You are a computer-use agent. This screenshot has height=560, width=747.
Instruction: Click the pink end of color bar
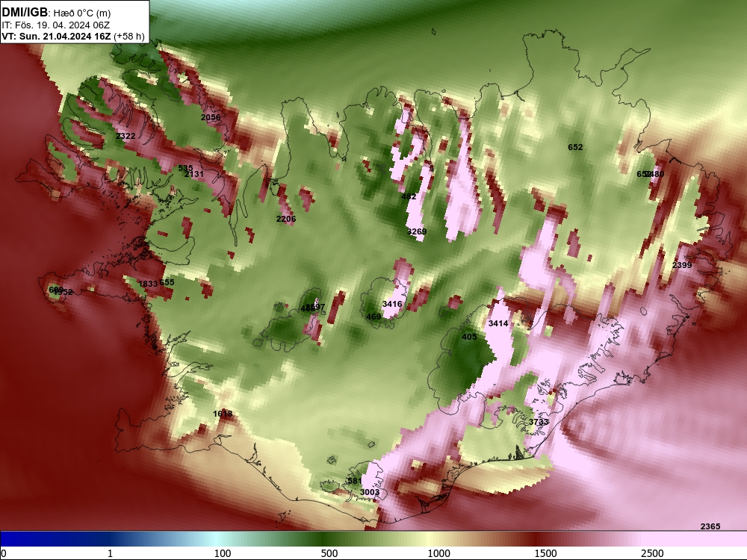tap(695, 538)
